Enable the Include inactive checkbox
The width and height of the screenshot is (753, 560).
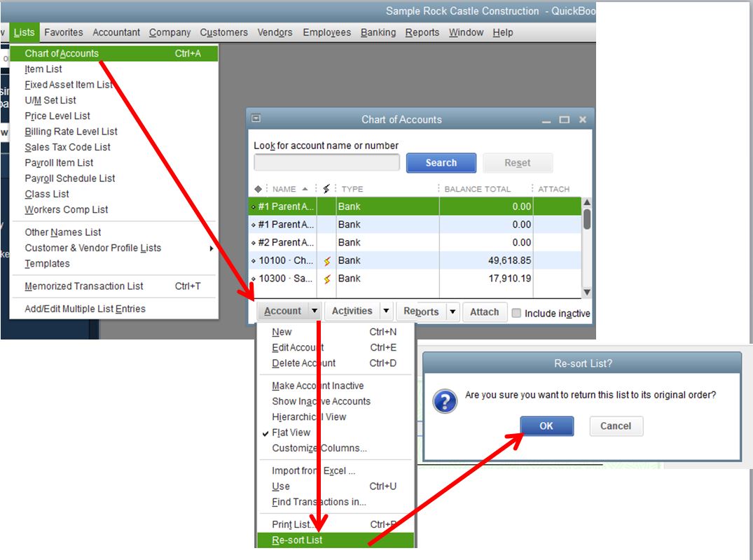pyautogui.click(x=516, y=313)
